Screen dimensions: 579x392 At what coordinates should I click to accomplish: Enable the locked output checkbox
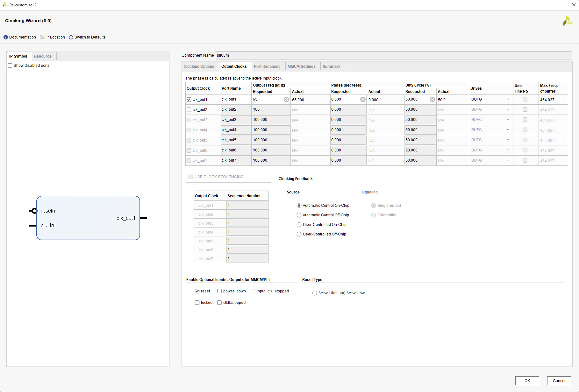[197, 303]
